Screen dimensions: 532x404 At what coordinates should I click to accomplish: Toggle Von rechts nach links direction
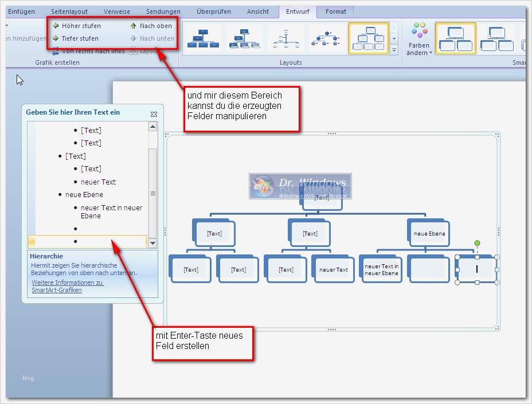click(88, 52)
